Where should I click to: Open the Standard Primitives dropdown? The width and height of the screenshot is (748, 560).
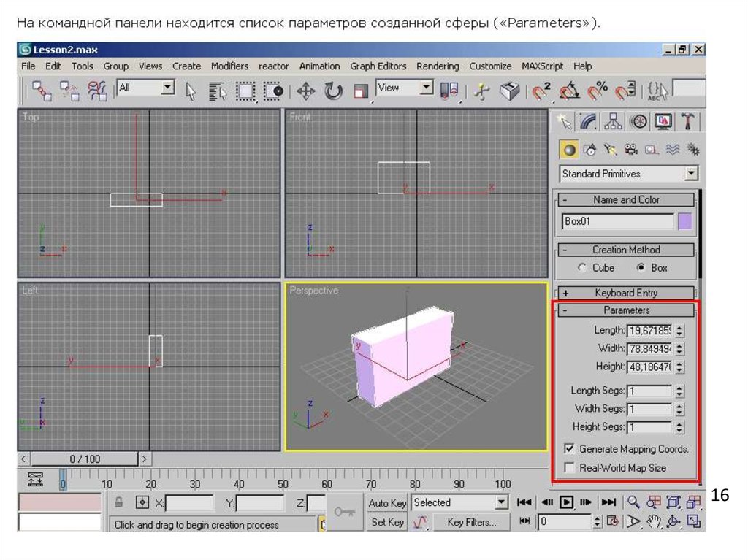tap(691, 174)
